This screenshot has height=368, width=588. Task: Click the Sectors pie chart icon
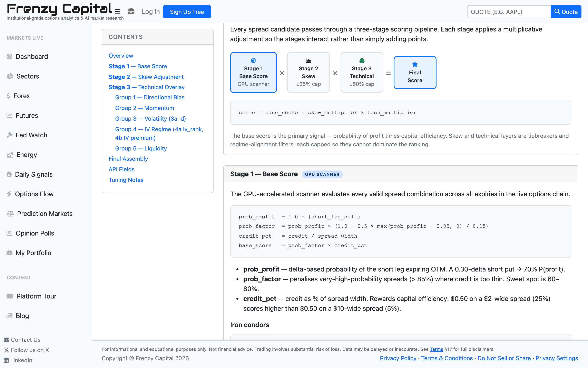tap(10, 76)
